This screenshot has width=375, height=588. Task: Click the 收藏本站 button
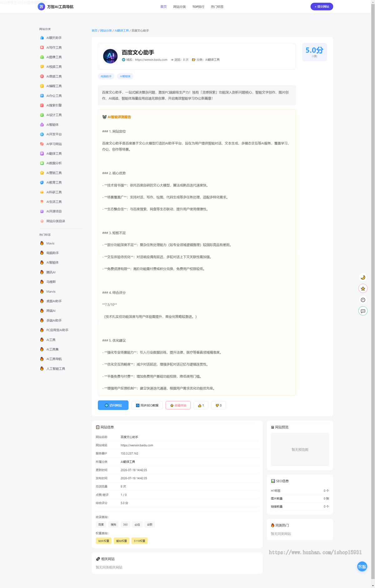(178, 405)
